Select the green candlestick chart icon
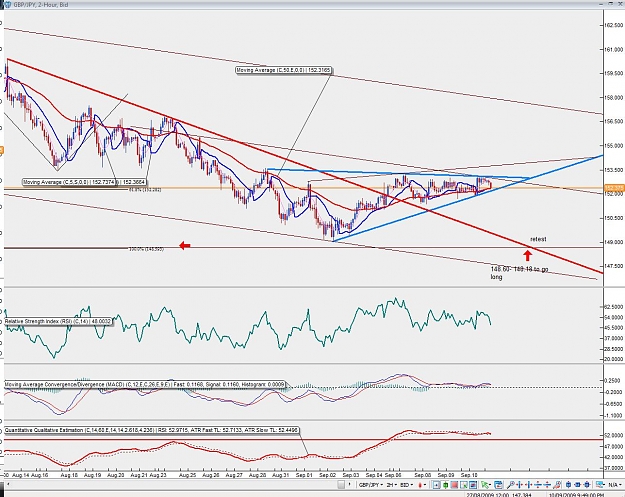625x497 pixels. 446,485
